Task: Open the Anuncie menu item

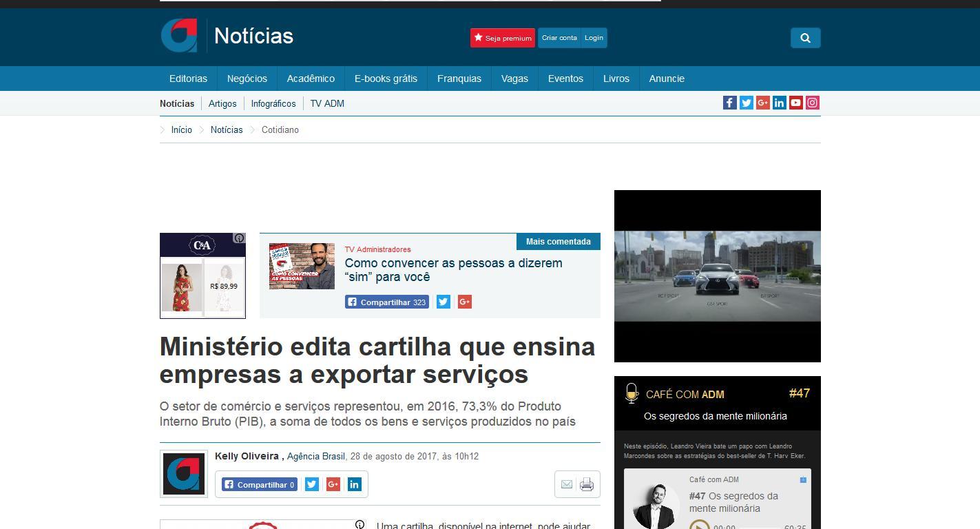Action: coord(667,79)
